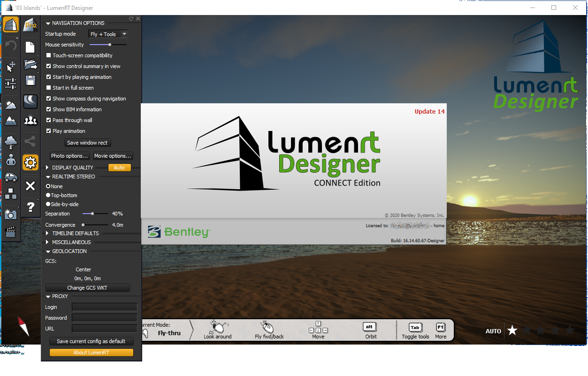The width and height of the screenshot is (588, 376).
Task: Click the Undo arrow icon
Action: [11, 46]
